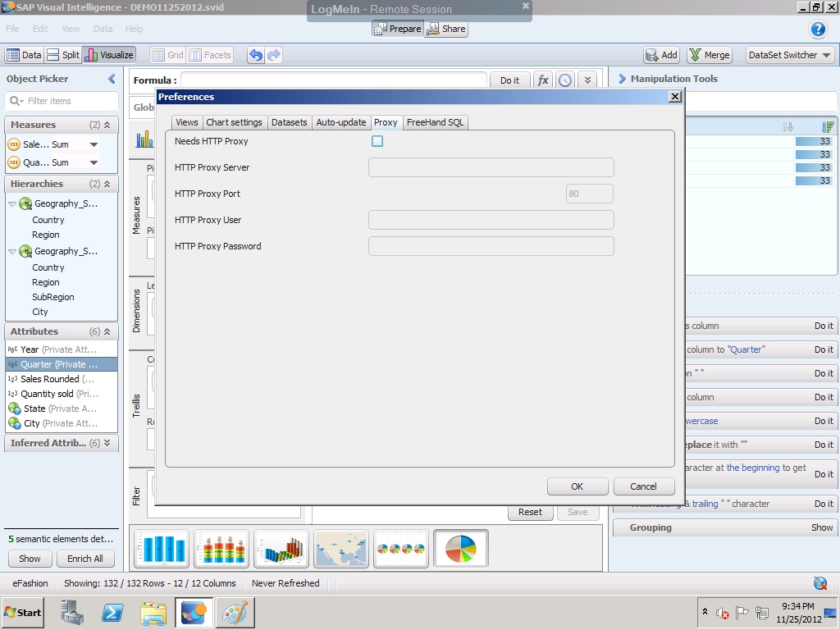
Task: Expand the formula bar chevron
Action: click(587, 80)
